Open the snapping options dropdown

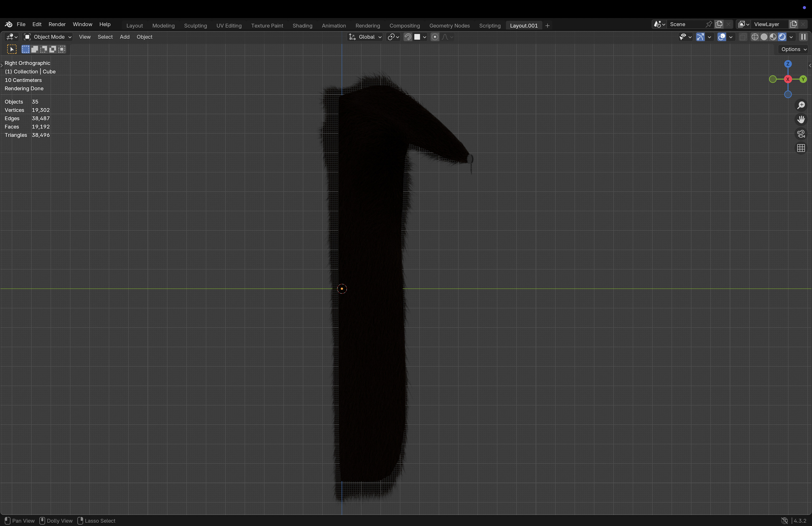coord(420,37)
